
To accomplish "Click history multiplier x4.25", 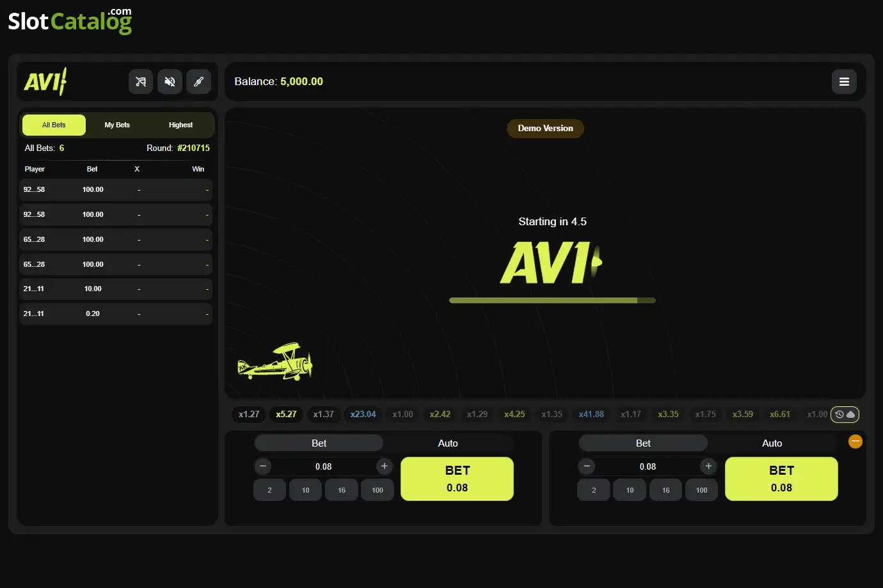I will click(x=514, y=414).
